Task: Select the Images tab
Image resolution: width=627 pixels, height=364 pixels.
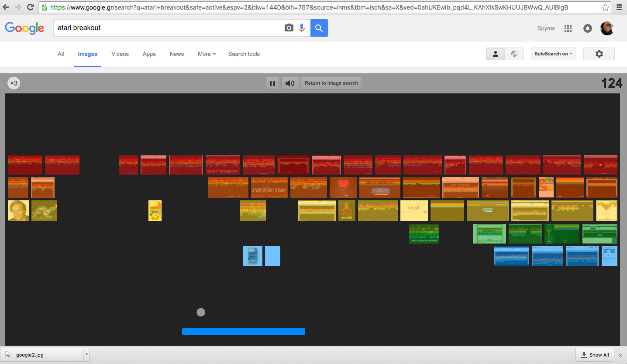Action: point(87,54)
